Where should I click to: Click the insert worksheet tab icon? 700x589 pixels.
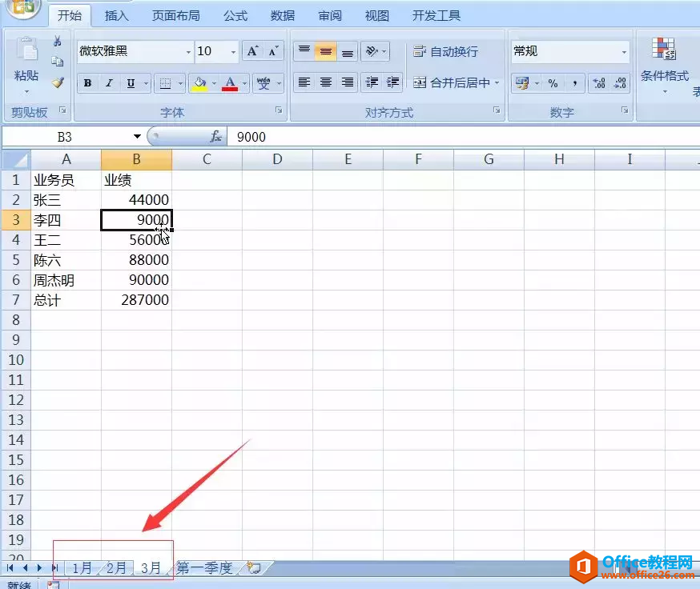point(254,568)
